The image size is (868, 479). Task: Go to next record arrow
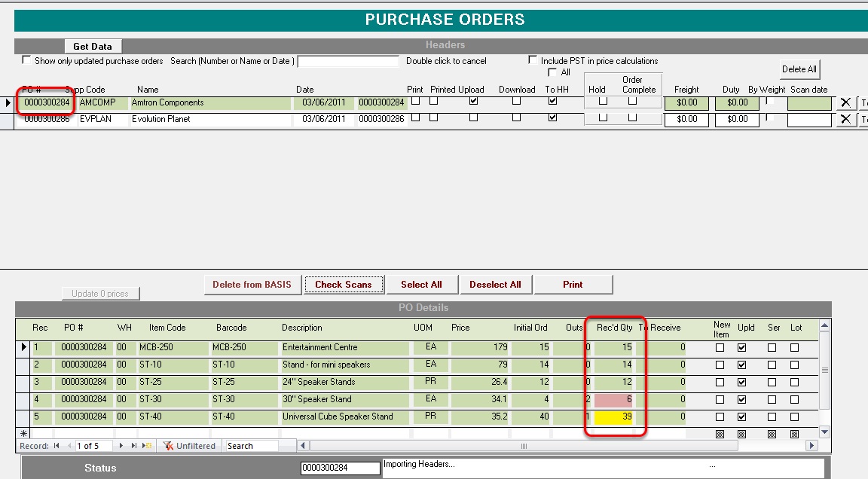point(121,446)
